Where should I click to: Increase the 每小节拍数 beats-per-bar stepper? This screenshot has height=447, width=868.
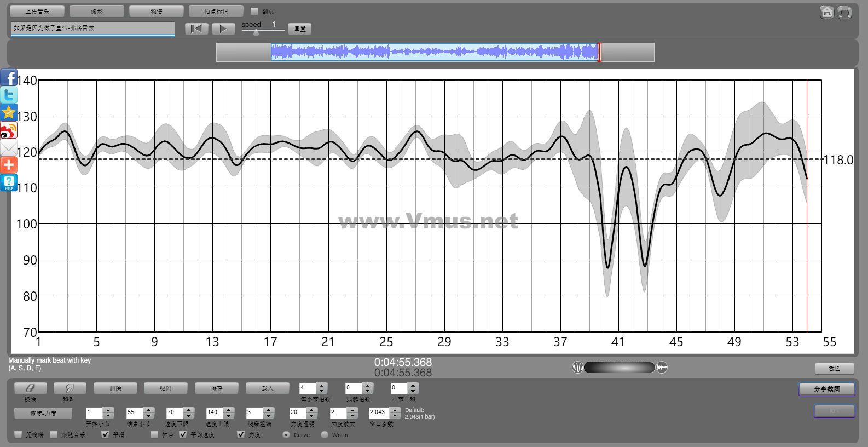point(322,385)
